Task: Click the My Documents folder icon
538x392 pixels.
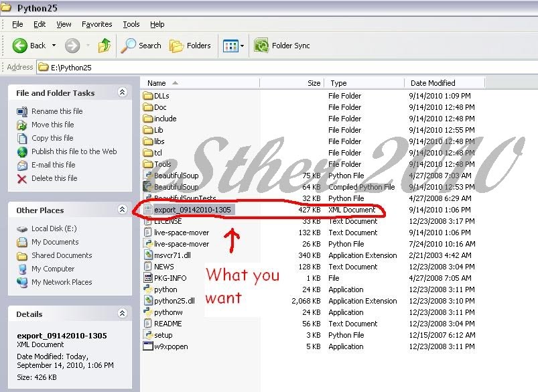Action: pyautogui.click(x=22, y=243)
